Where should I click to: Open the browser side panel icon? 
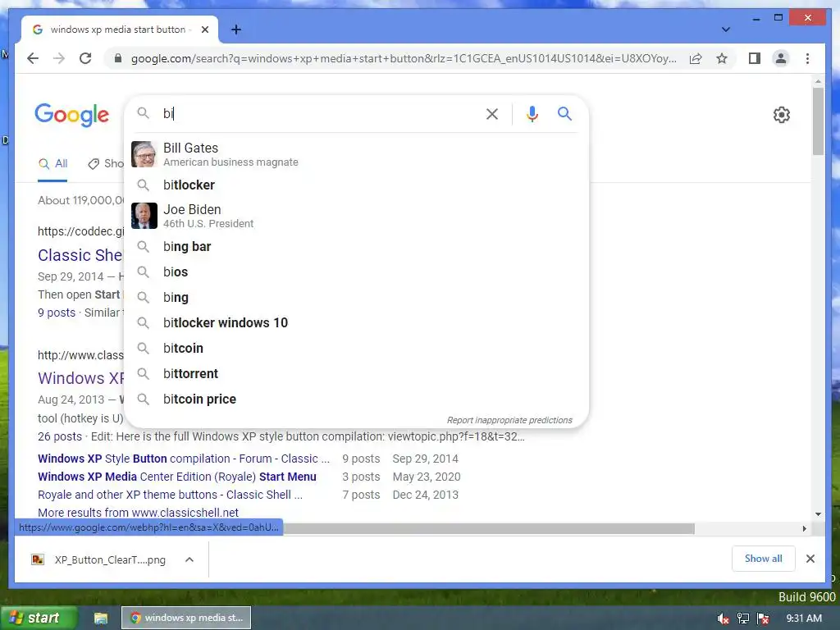[x=755, y=58]
